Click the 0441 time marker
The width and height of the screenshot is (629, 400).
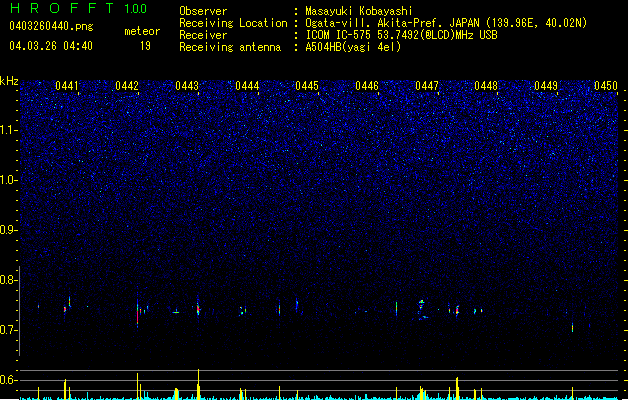67,86
